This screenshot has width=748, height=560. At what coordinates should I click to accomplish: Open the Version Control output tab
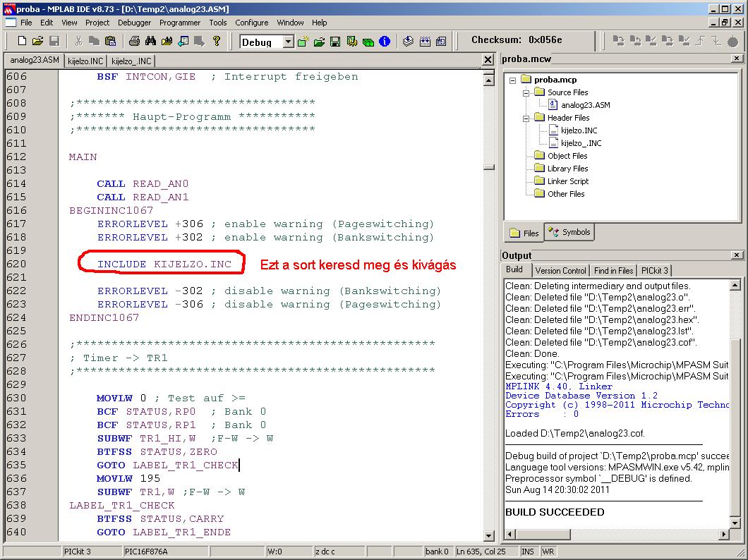tap(560, 271)
